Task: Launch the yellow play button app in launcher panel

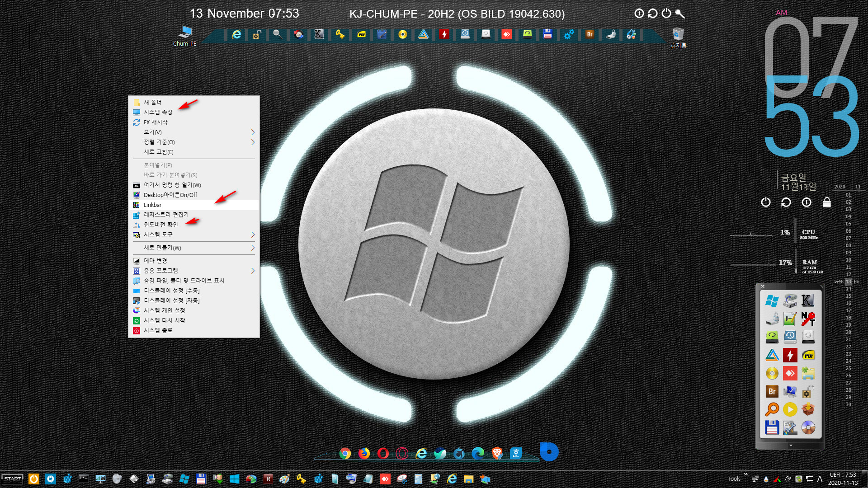Action: [790, 409]
